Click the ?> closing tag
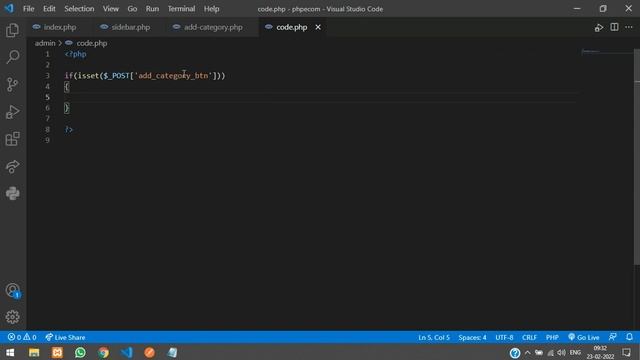The height and width of the screenshot is (360, 640). 69,129
